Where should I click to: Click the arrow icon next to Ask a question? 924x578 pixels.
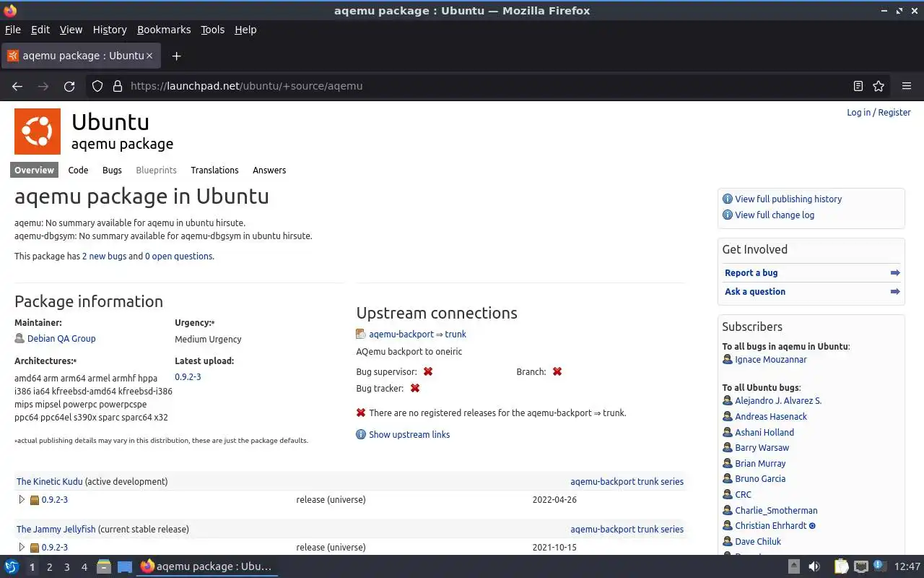pyautogui.click(x=895, y=291)
